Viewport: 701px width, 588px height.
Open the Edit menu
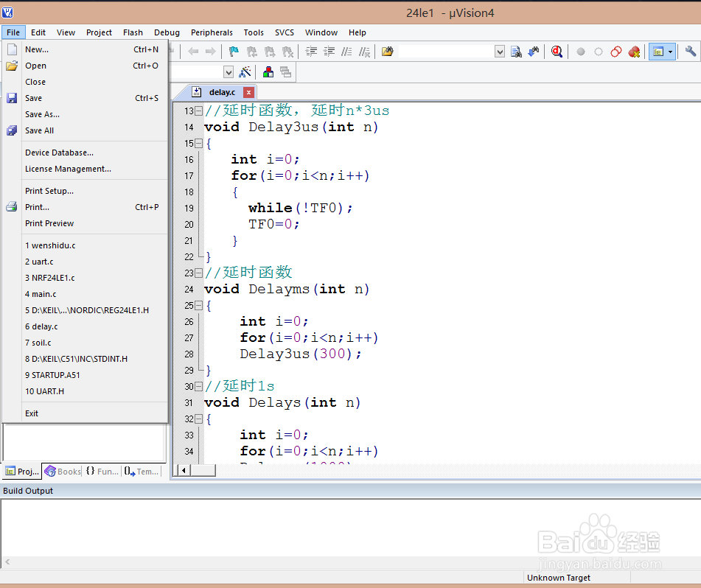[38, 32]
